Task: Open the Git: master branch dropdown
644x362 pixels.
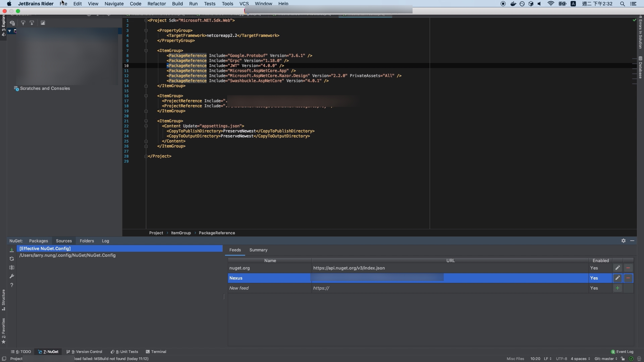Action: pos(606,359)
